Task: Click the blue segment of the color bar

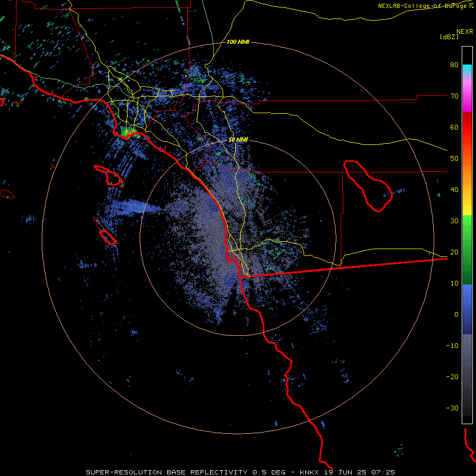Action: (467, 309)
